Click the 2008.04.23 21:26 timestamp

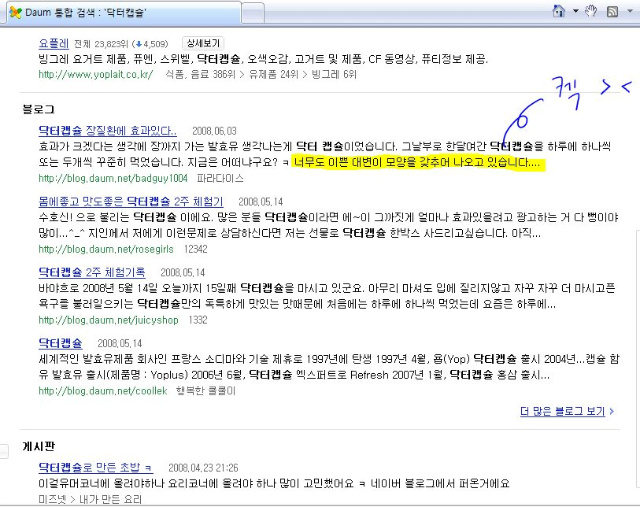pyautogui.click(x=203, y=468)
